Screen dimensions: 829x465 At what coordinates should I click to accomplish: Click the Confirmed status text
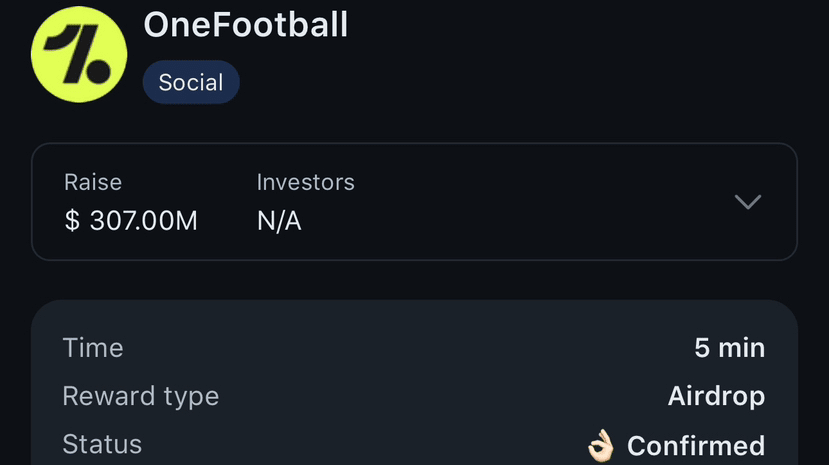(695, 445)
